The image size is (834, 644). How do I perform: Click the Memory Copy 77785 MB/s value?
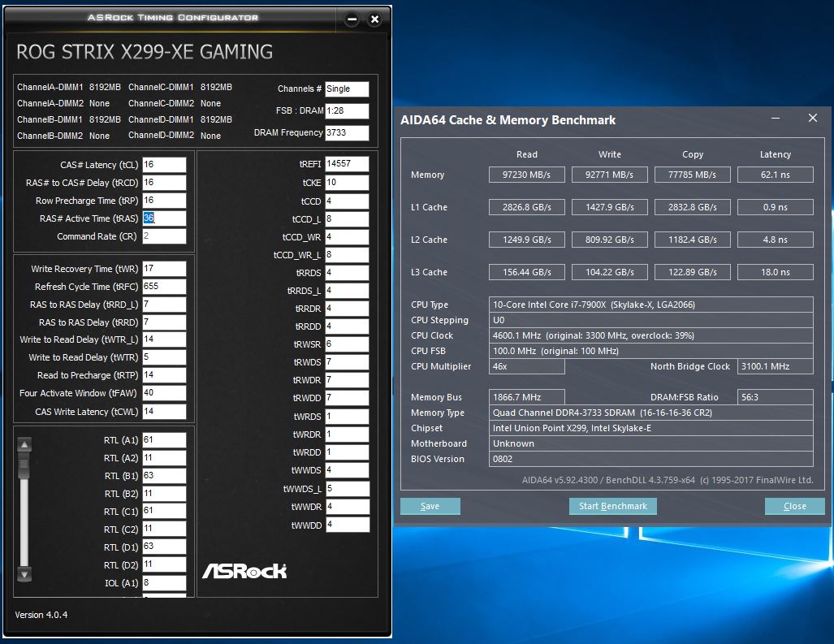[x=692, y=175]
